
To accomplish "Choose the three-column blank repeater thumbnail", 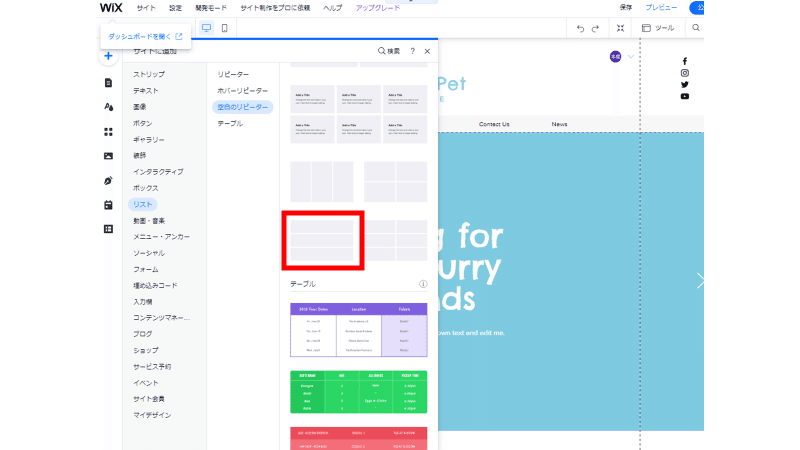I will point(322,182).
